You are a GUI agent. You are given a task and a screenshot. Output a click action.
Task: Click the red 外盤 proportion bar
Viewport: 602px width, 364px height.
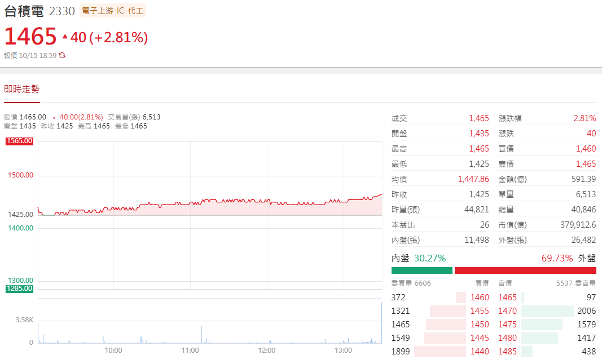(525, 270)
